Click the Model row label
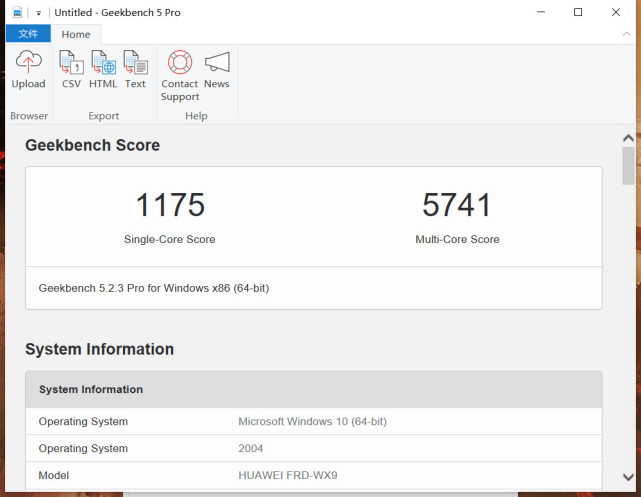This screenshot has width=641, height=497. (x=54, y=475)
